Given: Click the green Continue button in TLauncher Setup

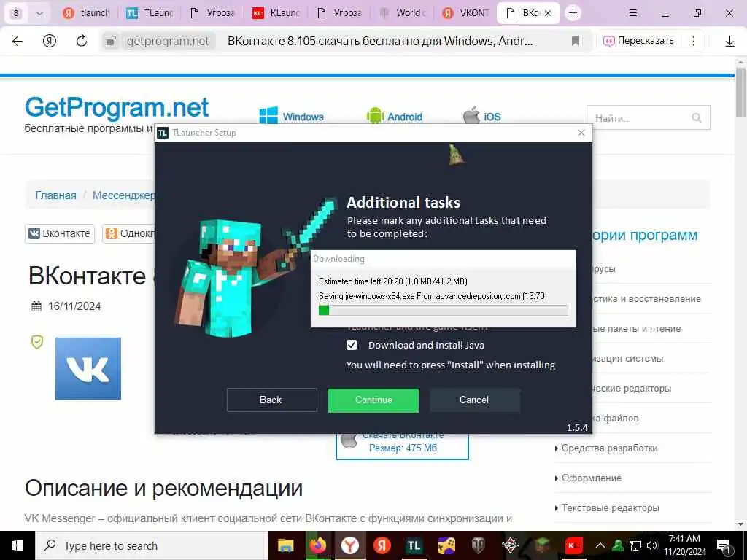Looking at the screenshot, I should click(x=373, y=400).
